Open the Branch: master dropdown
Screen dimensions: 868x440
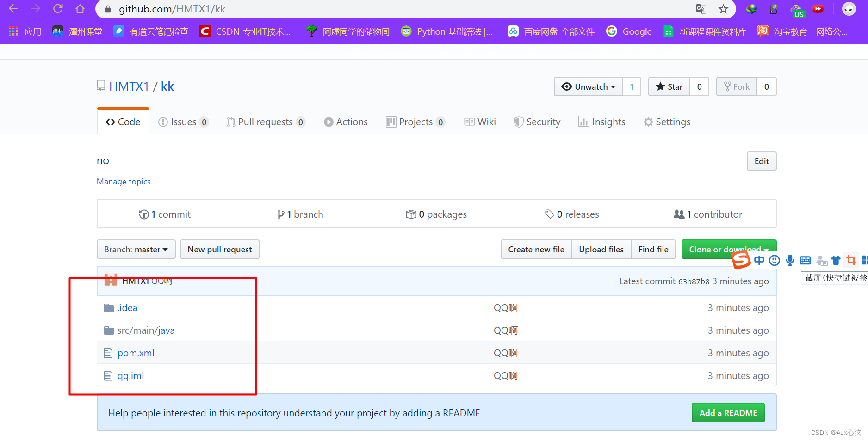point(136,249)
